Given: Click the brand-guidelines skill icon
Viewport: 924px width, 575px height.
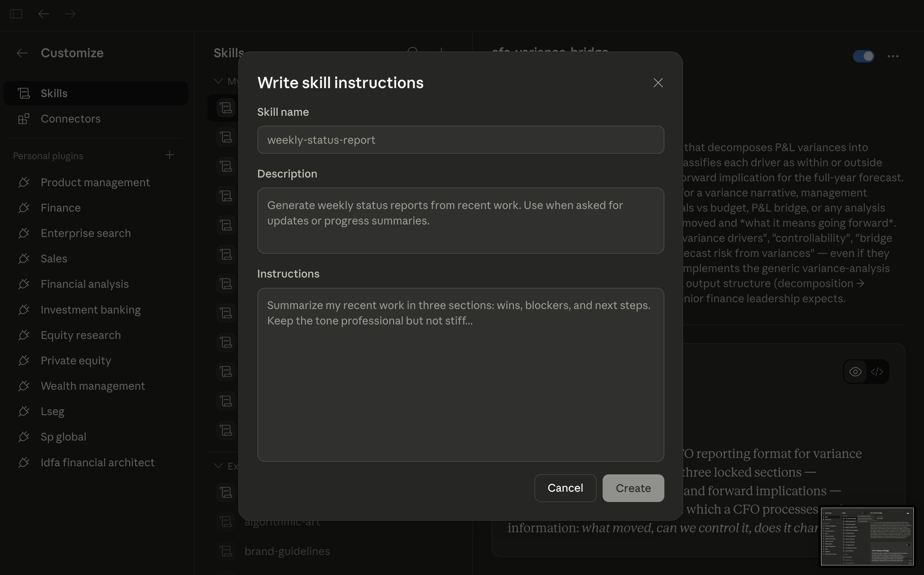Looking at the screenshot, I should coord(226,551).
